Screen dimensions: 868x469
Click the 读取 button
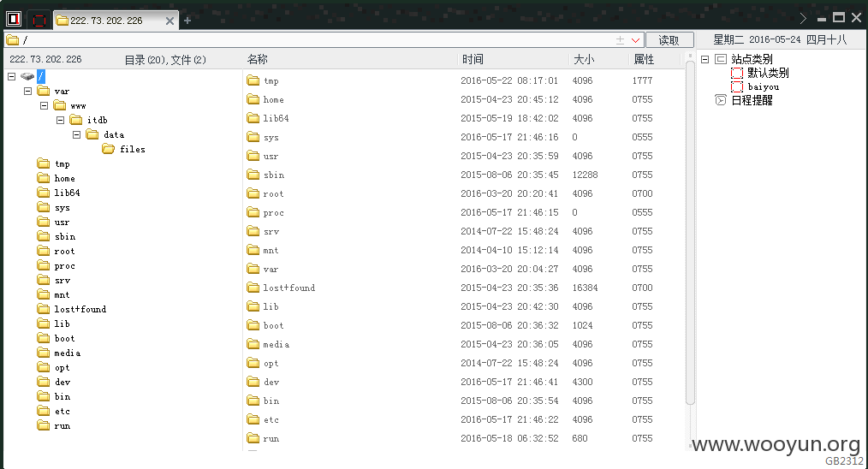point(669,40)
